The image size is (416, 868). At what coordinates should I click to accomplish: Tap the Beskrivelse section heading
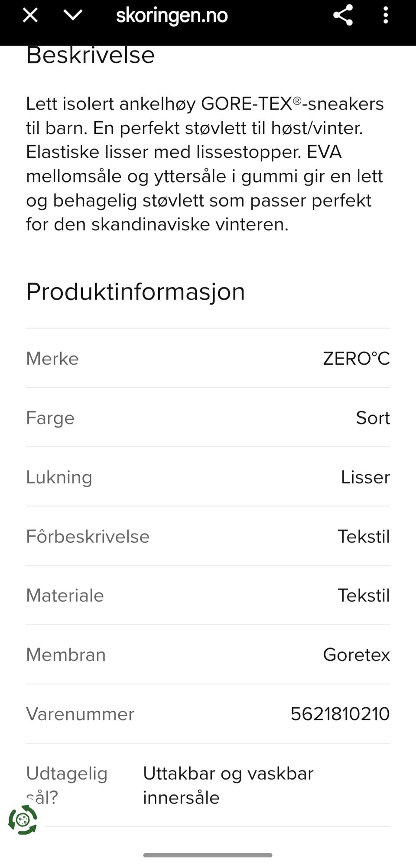click(90, 55)
